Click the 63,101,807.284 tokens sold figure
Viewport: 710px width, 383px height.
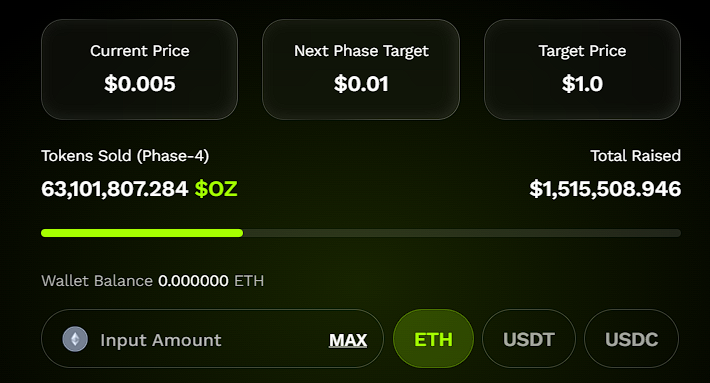coord(115,189)
